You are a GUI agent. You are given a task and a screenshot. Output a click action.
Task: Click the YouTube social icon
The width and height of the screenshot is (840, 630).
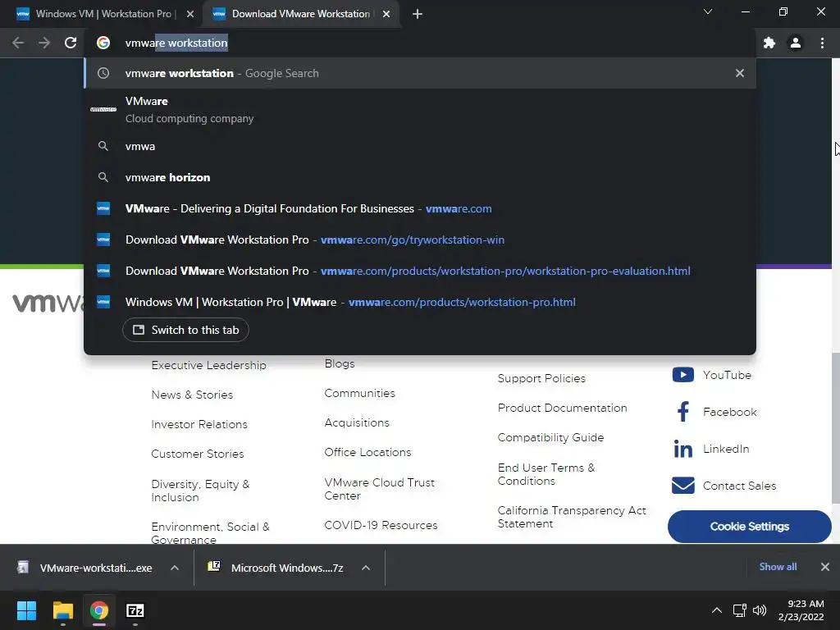coord(683,374)
